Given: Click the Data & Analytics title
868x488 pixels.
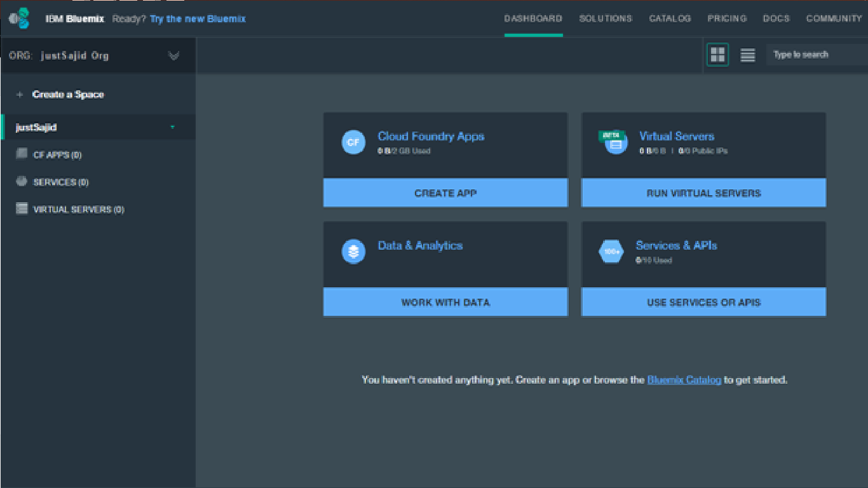Looking at the screenshot, I should [420, 245].
